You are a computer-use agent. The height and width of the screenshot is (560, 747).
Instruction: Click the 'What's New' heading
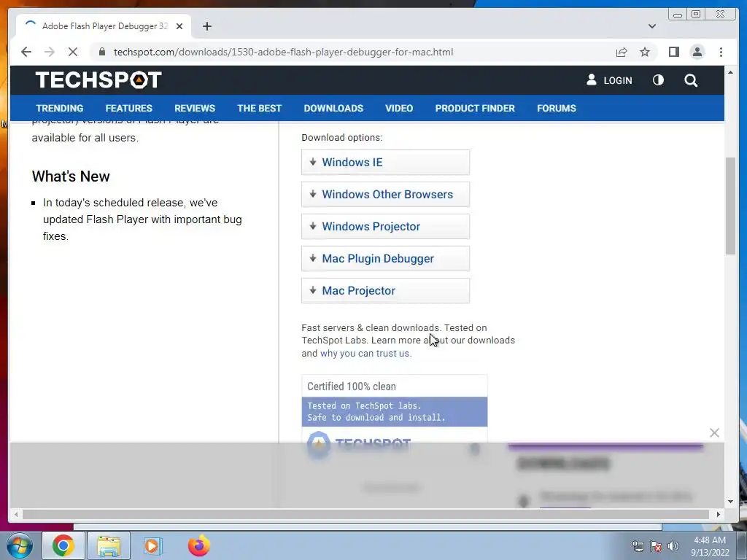coord(71,176)
